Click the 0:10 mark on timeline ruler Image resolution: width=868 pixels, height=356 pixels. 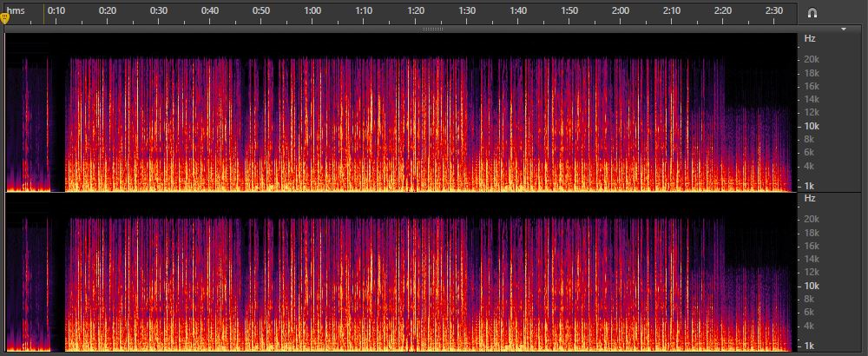pyautogui.click(x=56, y=10)
